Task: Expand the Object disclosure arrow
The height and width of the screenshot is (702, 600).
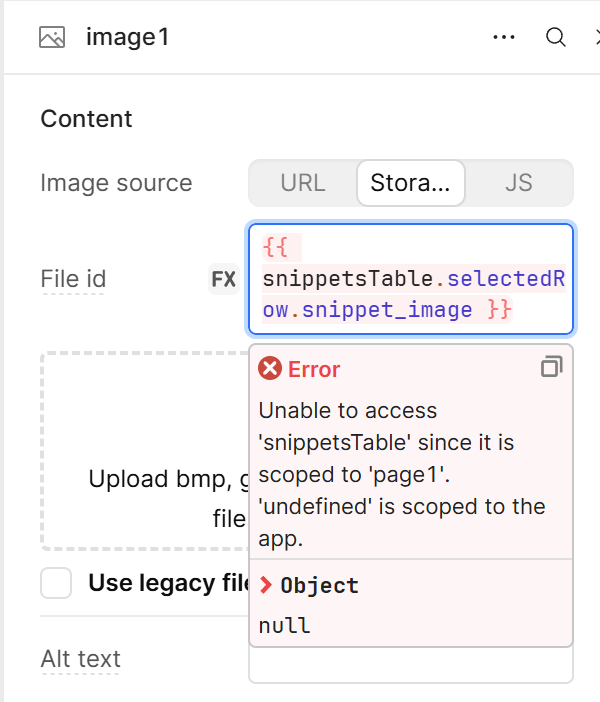Action: tap(266, 585)
